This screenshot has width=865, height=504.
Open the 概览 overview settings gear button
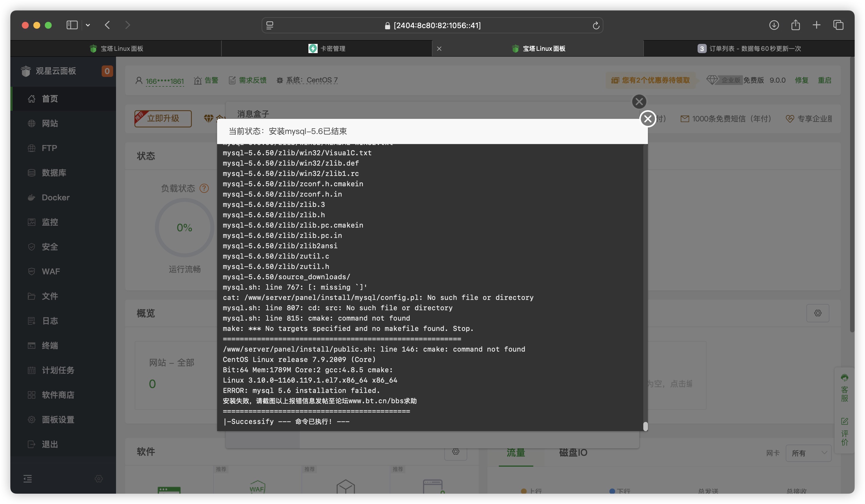click(x=817, y=313)
